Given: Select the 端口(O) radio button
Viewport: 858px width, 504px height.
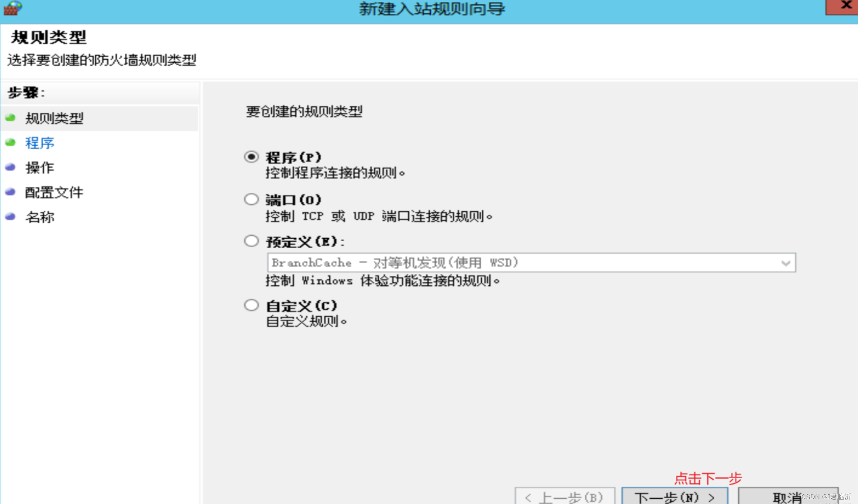Looking at the screenshot, I should point(251,199).
